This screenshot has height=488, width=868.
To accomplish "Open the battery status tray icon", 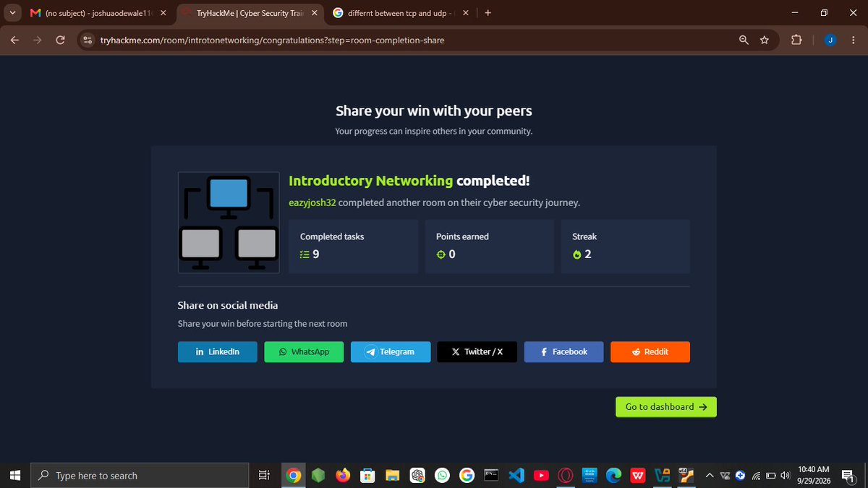I will click(771, 476).
